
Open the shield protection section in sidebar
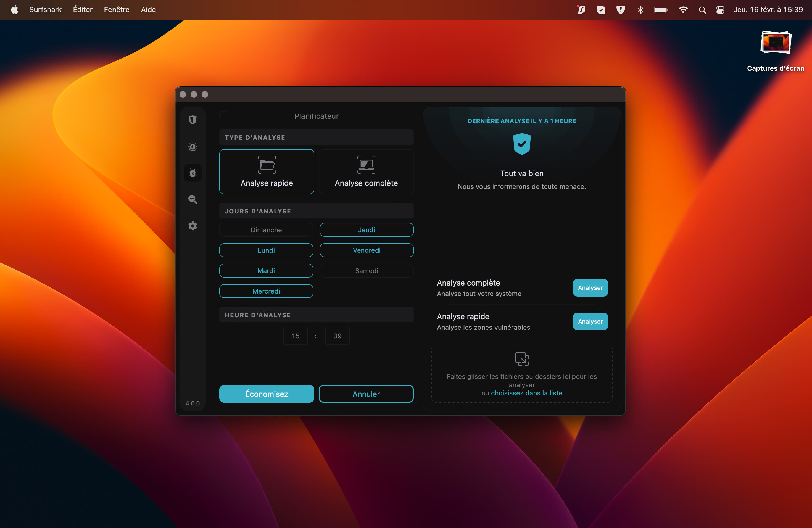[x=193, y=119]
